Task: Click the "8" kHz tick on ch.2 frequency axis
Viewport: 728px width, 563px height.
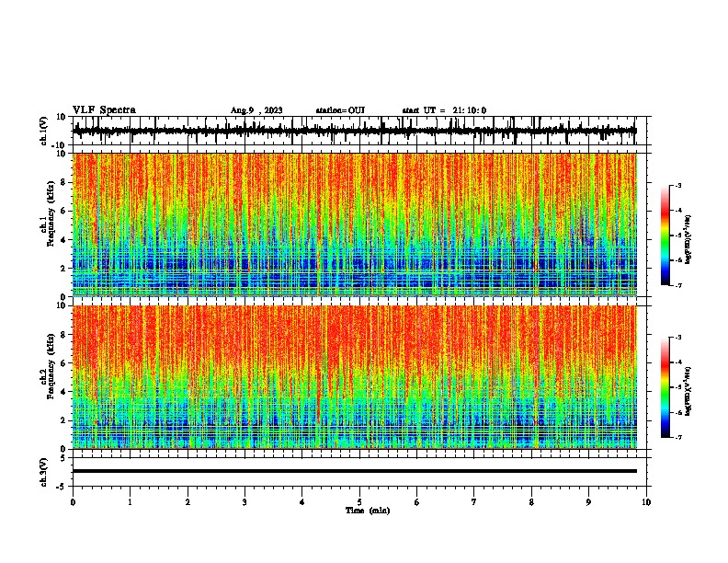Action: coord(63,335)
